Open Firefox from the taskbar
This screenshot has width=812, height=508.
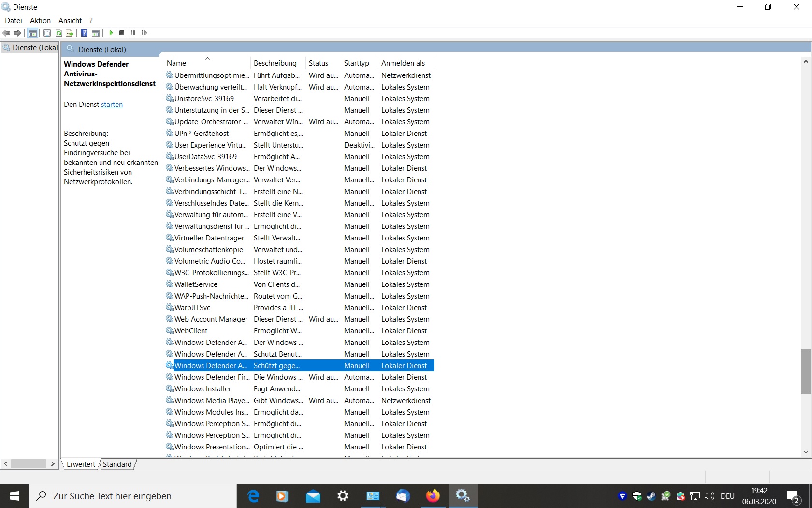point(433,496)
